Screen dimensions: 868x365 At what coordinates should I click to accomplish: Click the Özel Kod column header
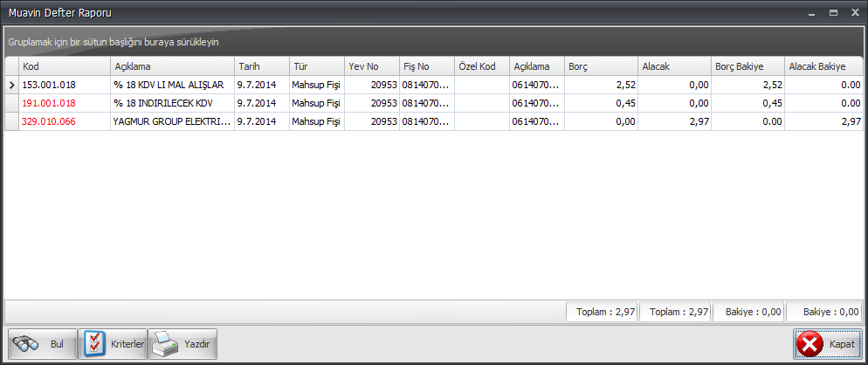[x=482, y=66]
